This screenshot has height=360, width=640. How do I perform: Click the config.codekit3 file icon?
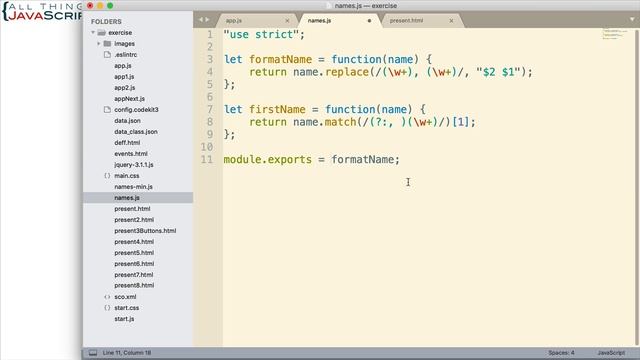click(107, 109)
